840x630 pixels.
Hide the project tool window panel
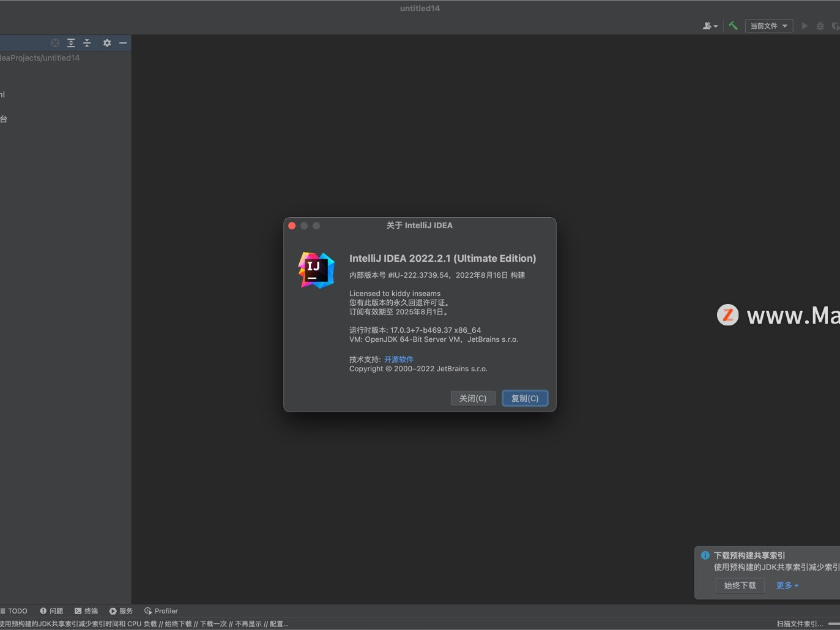point(123,43)
